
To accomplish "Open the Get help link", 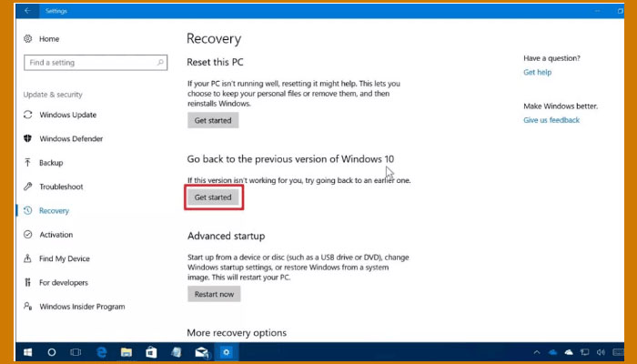I will pos(537,72).
